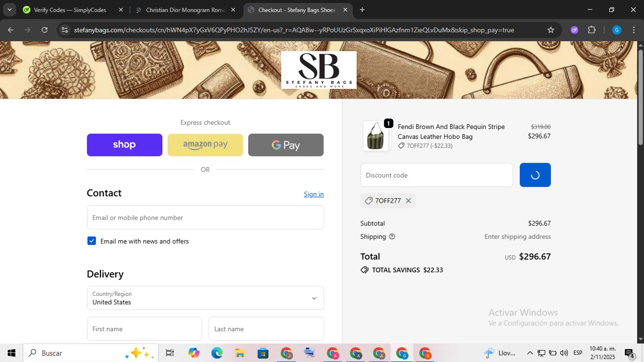Screen dimensions: 644x362
Task: Remove the 7OFF277 discount code tag
Action: (x=408, y=201)
